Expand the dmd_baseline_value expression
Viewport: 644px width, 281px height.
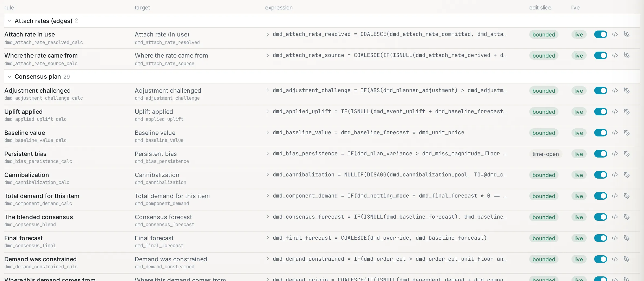pyautogui.click(x=268, y=132)
